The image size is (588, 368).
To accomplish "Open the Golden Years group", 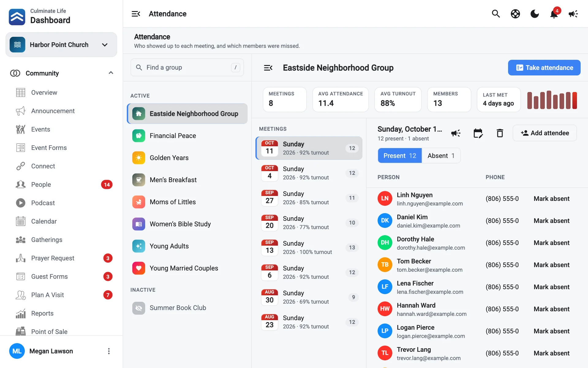I will click(187, 158).
